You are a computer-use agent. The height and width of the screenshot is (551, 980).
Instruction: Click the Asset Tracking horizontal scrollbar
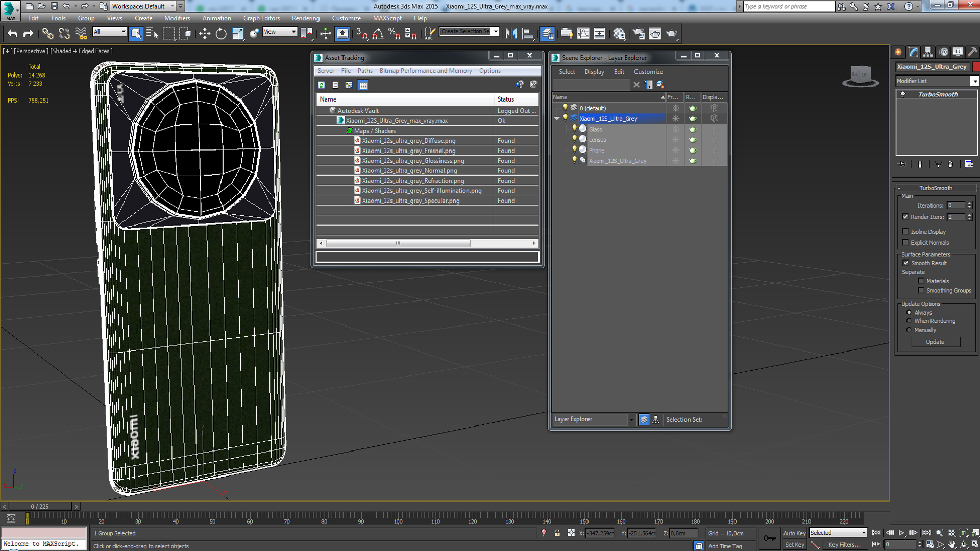[398, 244]
